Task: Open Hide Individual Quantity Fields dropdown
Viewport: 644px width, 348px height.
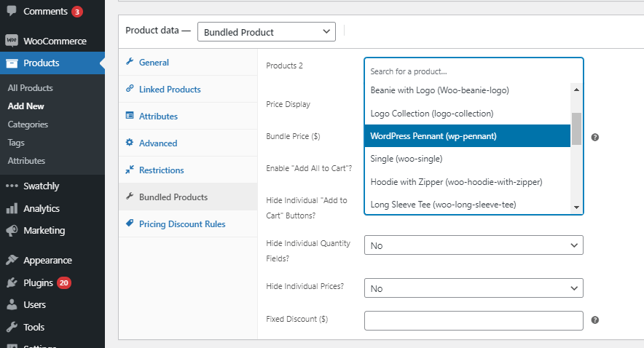Action: (474, 245)
